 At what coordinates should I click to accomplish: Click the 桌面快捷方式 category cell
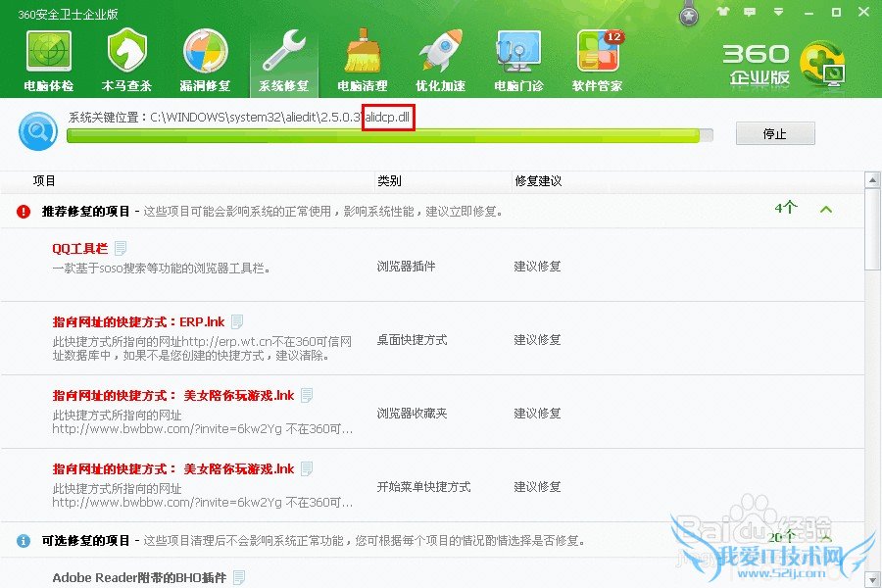pos(412,340)
